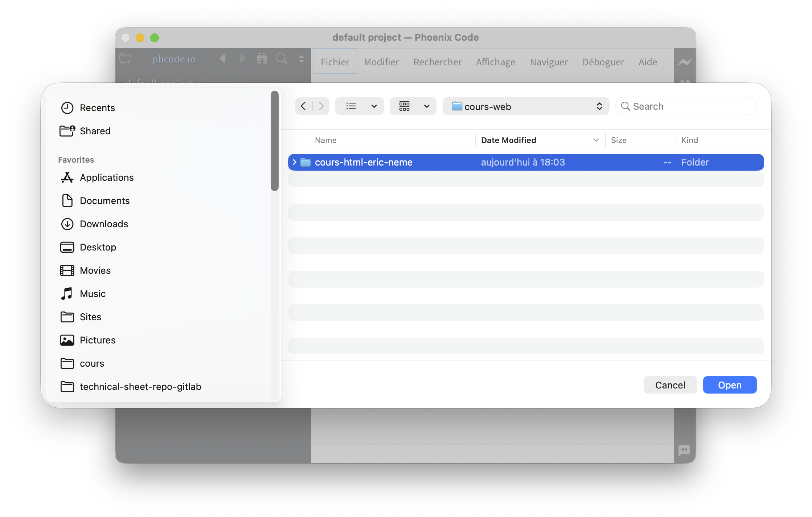The height and width of the screenshot is (517, 812).
Task: Select the Downloads icon in Favorites
Action: pos(67,224)
